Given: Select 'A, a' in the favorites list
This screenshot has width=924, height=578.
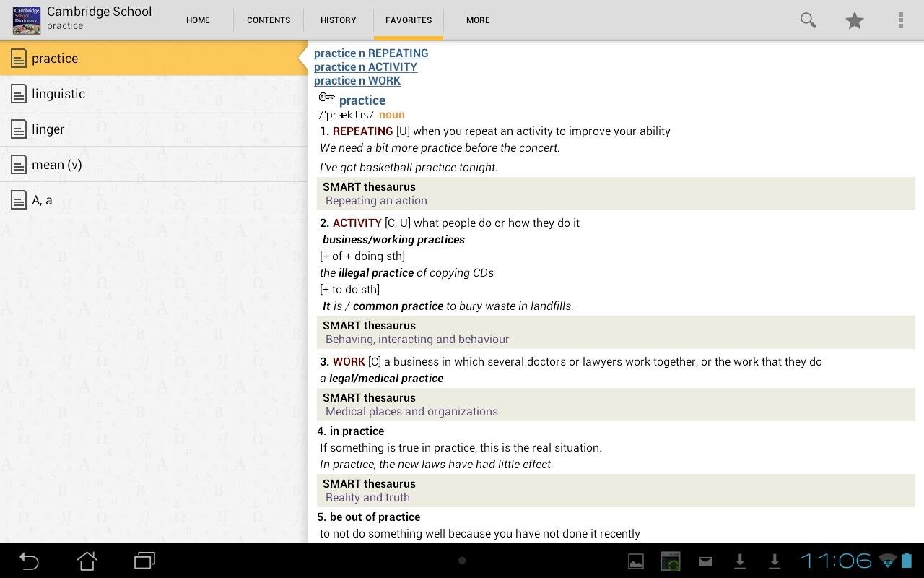Looking at the screenshot, I should pyautogui.click(x=154, y=200).
